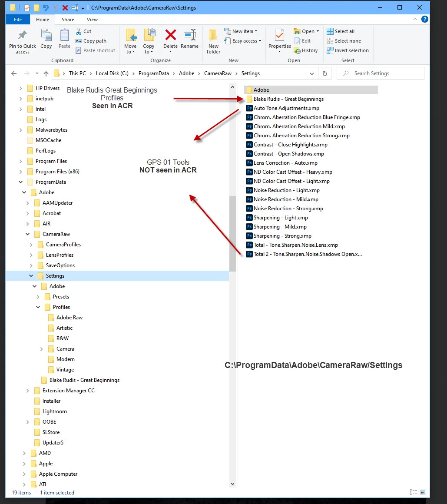Rename the selected folder
447x504 pixels.
tap(189, 39)
